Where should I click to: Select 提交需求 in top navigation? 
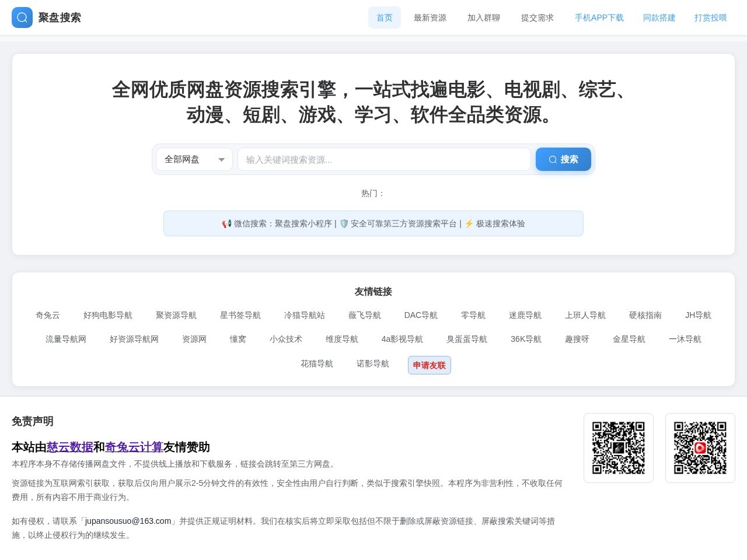click(537, 17)
